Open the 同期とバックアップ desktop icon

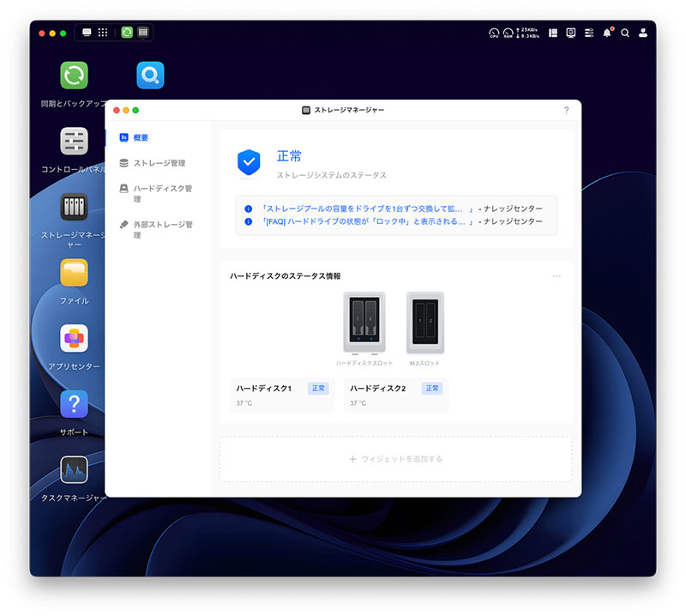click(x=74, y=75)
